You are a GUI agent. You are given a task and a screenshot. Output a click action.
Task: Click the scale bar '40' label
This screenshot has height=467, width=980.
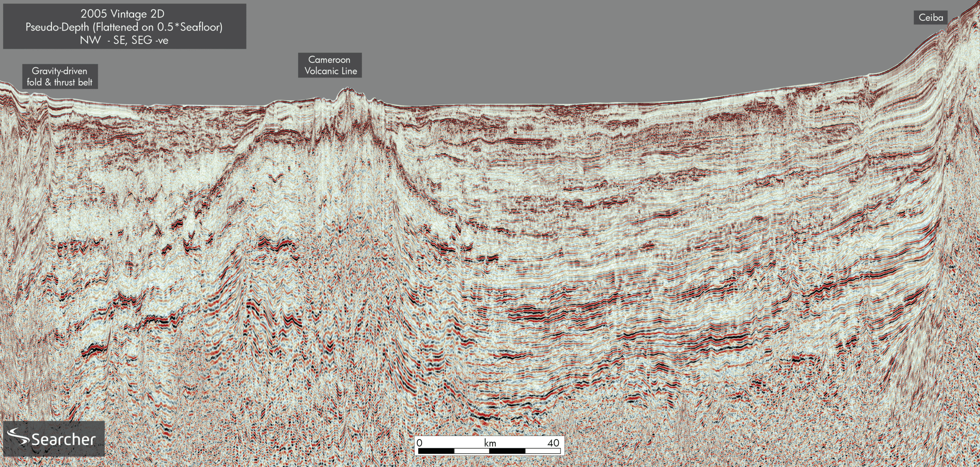[x=553, y=443]
